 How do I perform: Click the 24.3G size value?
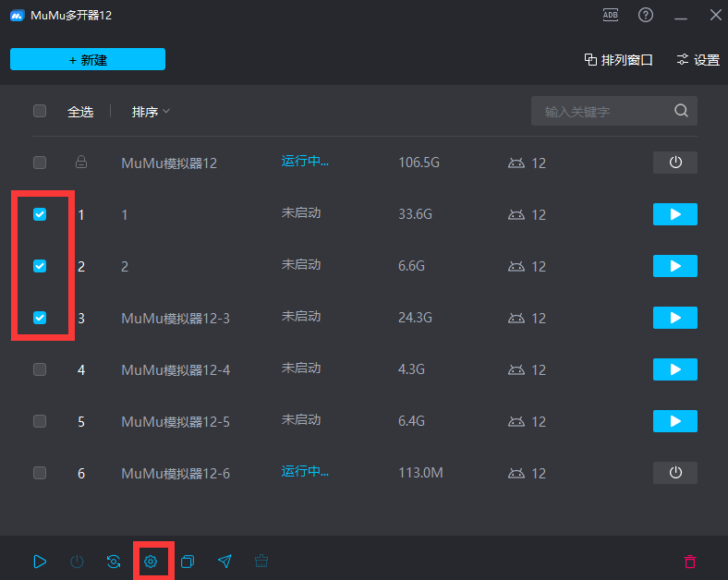tap(415, 318)
